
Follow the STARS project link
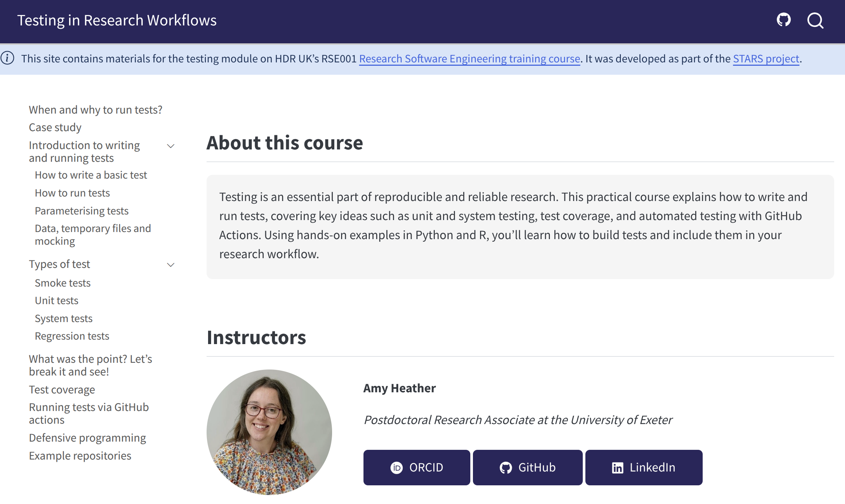pyautogui.click(x=766, y=59)
